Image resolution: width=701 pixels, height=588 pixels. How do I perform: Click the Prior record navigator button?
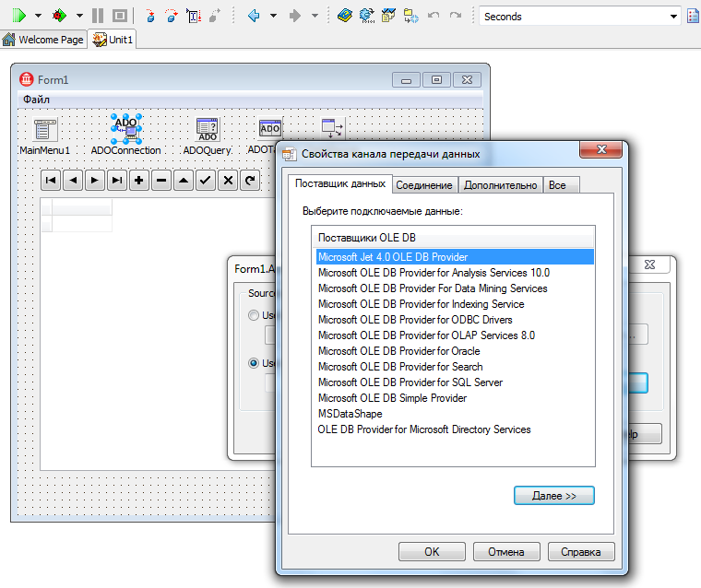point(73,181)
